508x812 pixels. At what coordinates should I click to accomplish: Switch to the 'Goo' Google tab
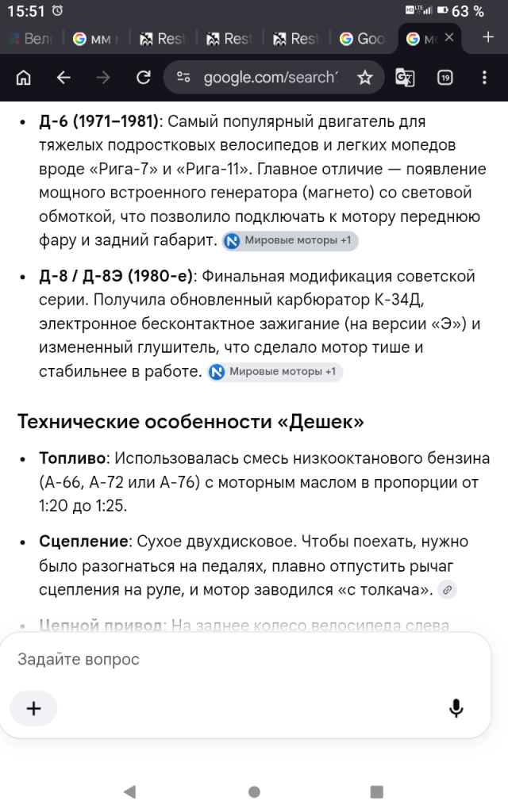click(x=362, y=39)
